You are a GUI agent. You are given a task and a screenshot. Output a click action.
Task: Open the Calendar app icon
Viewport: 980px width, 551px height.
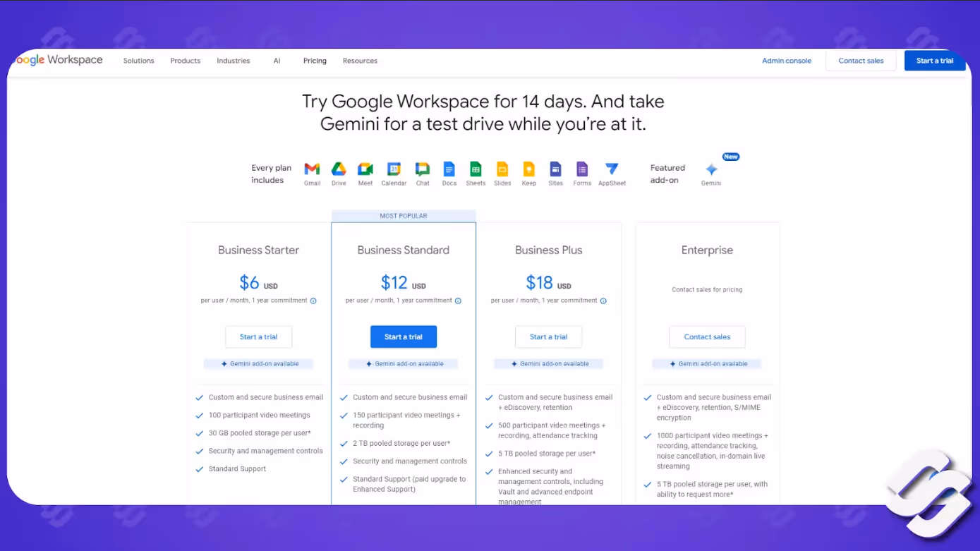(394, 169)
